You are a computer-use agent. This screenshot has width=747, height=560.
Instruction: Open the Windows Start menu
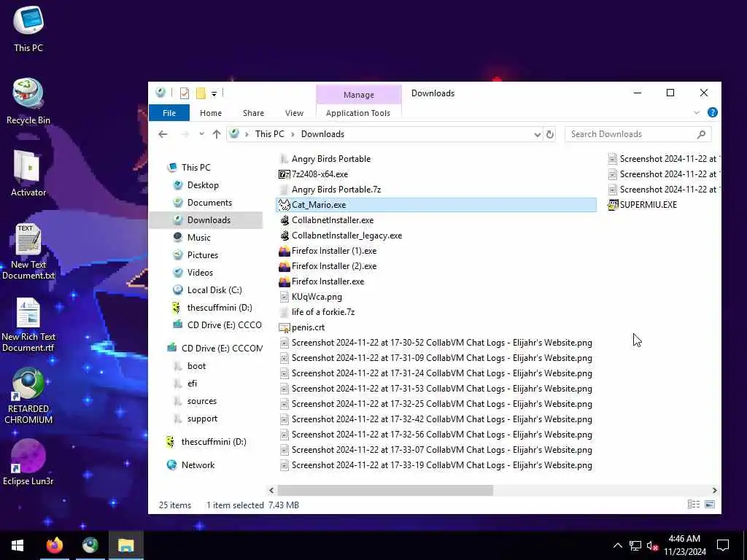(18, 545)
